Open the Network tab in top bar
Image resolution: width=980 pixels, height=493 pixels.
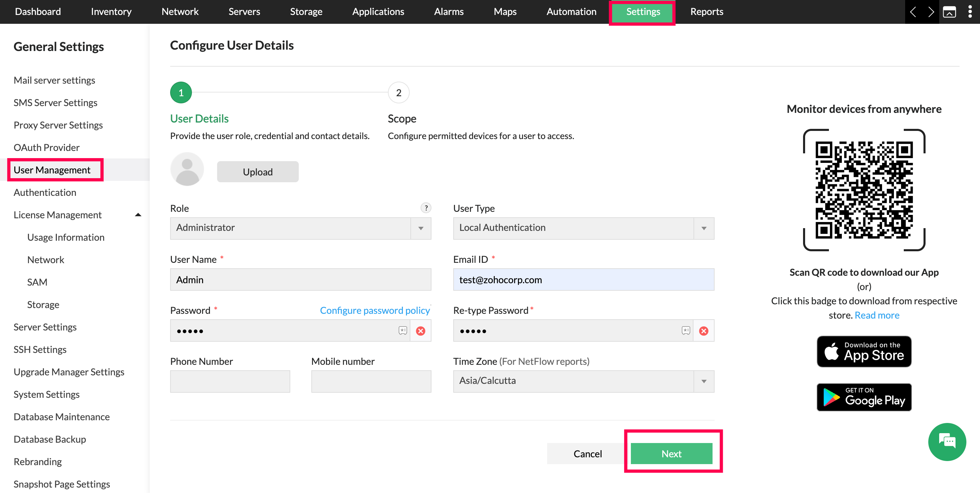click(x=180, y=12)
